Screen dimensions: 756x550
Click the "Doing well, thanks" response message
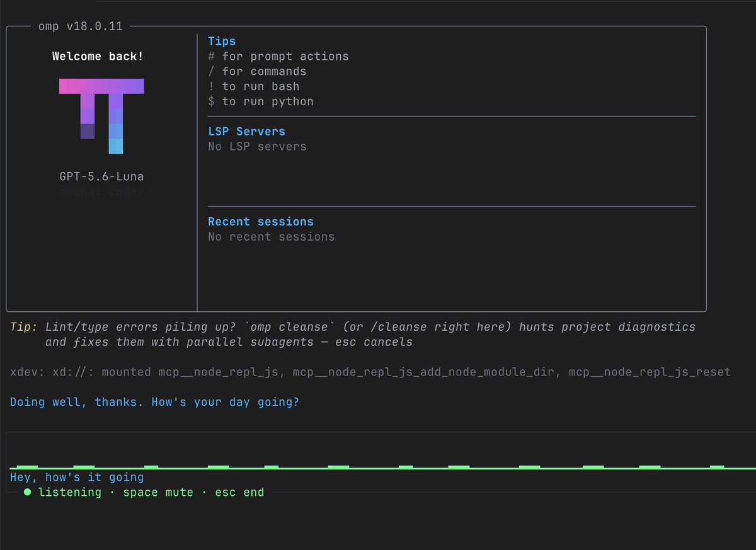pos(154,402)
